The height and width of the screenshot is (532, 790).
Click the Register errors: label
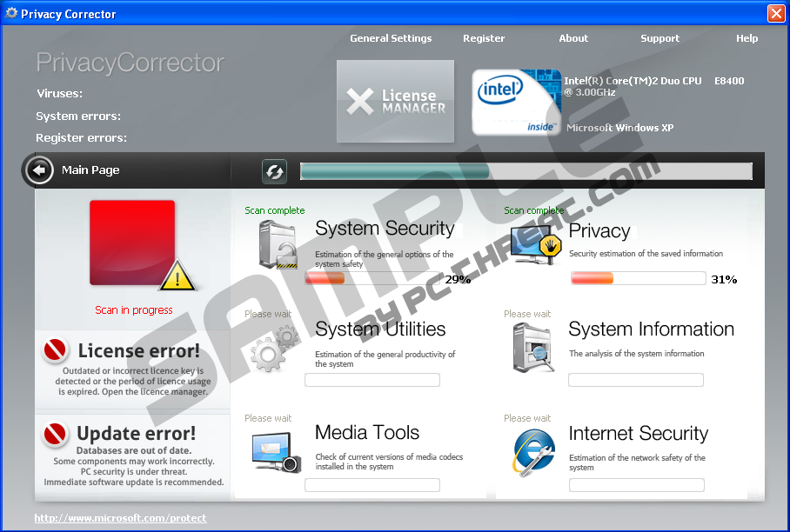coord(81,138)
